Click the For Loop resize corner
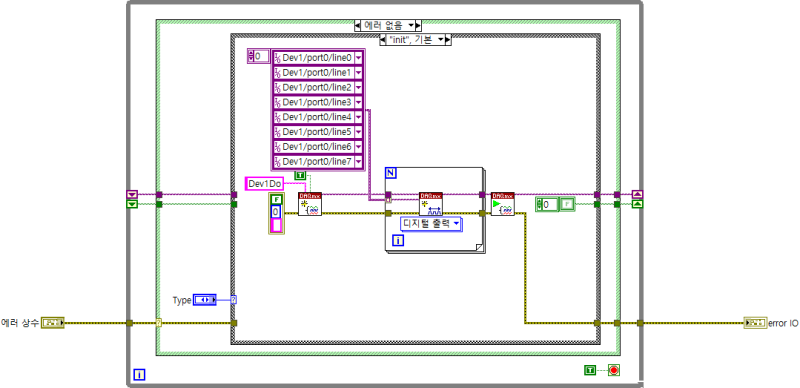The height and width of the screenshot is (388, 800). [478, 248]
